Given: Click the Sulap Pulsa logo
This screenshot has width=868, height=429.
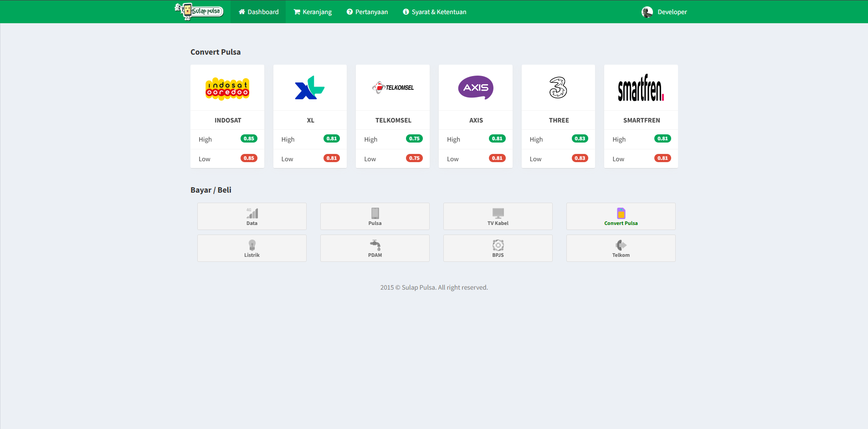Looking at the screenshot, I should [199, 11].
